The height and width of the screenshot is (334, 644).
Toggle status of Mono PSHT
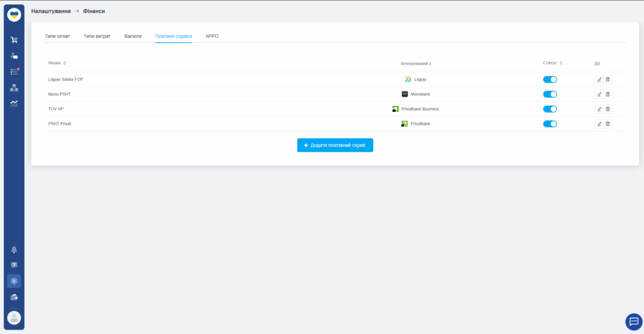click(x=550, y=94)
